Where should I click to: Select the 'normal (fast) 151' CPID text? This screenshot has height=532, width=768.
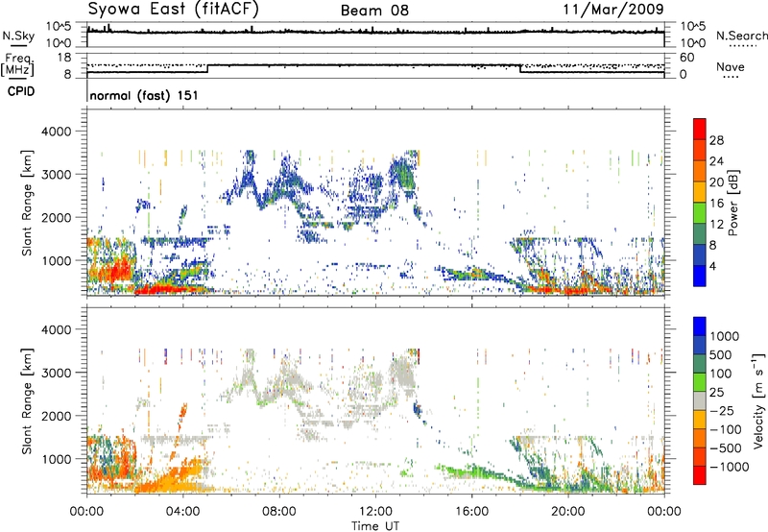[144, 95]
